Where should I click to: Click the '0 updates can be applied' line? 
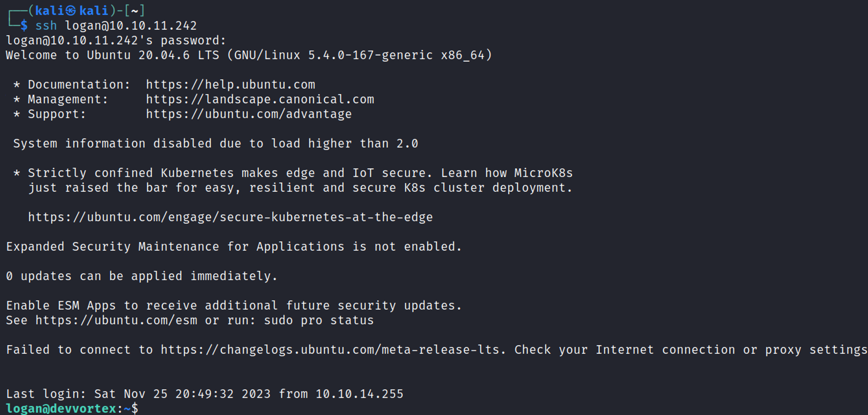coord(141,276)
